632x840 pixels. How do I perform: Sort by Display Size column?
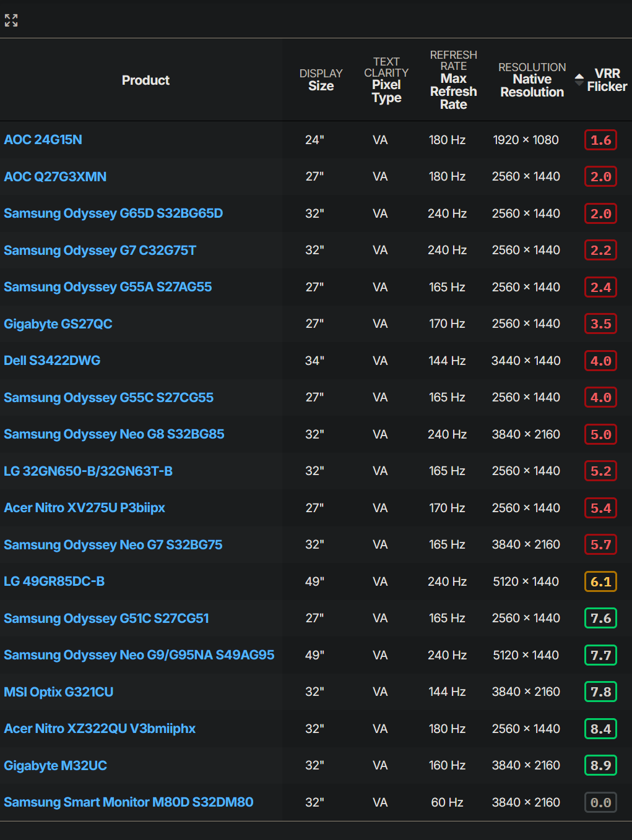point(321,80)
